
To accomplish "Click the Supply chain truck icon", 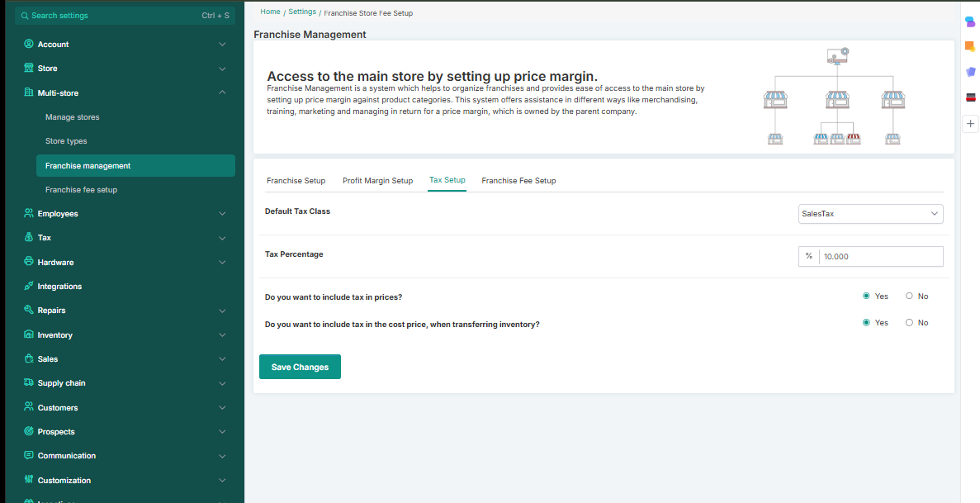I will tap(29, 383).
